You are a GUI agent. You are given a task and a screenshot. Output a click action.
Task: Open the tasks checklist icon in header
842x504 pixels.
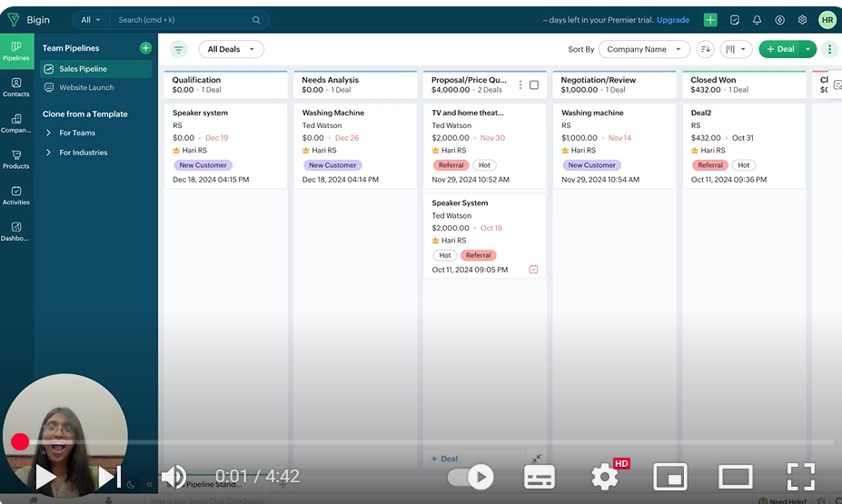[x=735, y=20]
